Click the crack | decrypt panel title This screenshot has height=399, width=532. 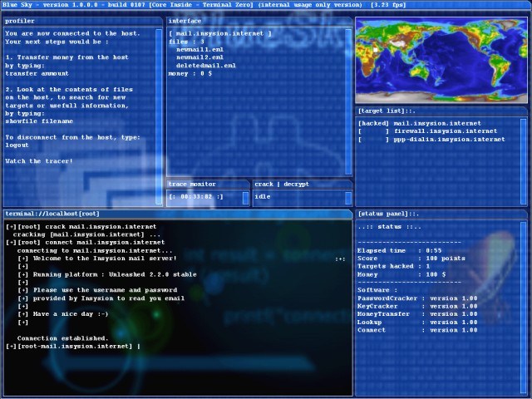[x=282, y=185]
